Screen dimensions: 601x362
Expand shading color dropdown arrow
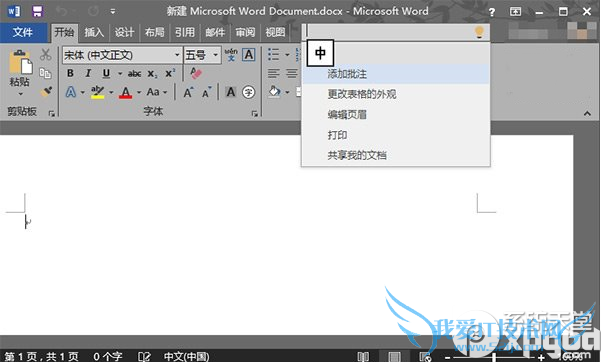click(287, 92)
